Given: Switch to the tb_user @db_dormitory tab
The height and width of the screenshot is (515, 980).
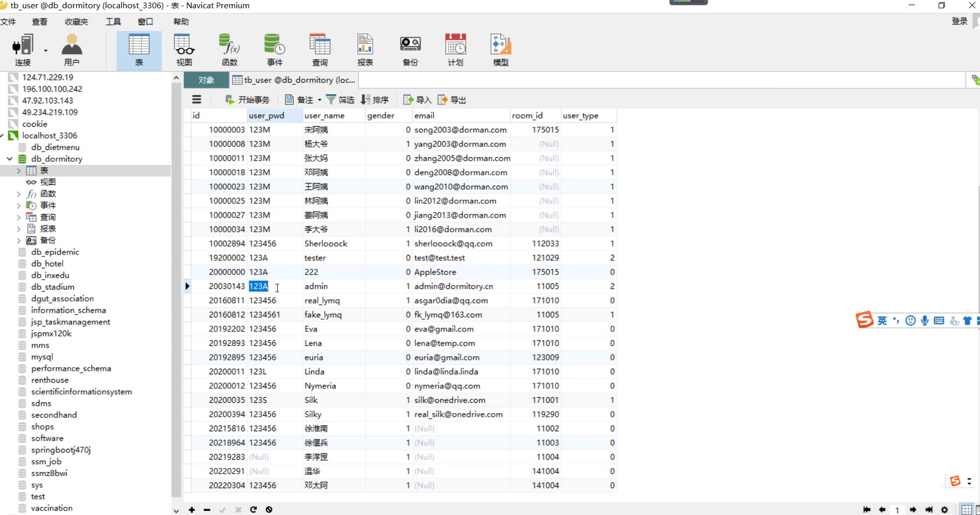Looking at the screenshot, I should tap(294, 80).
